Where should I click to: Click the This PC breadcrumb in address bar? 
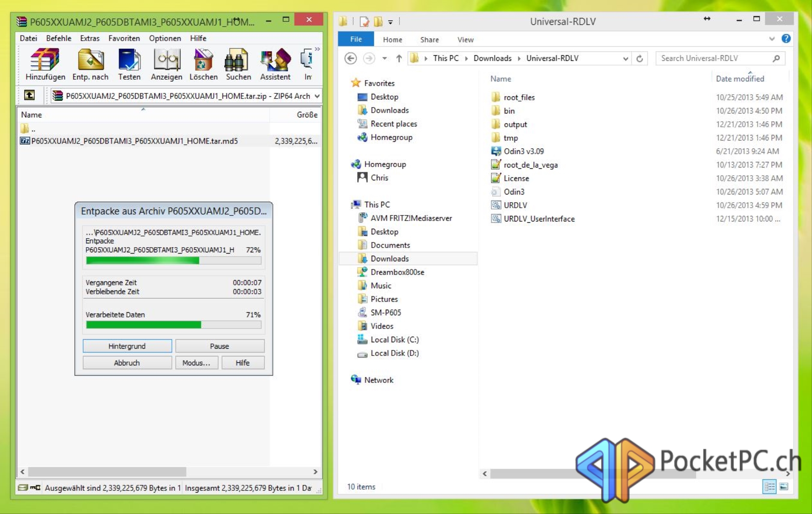click(445, 58)
